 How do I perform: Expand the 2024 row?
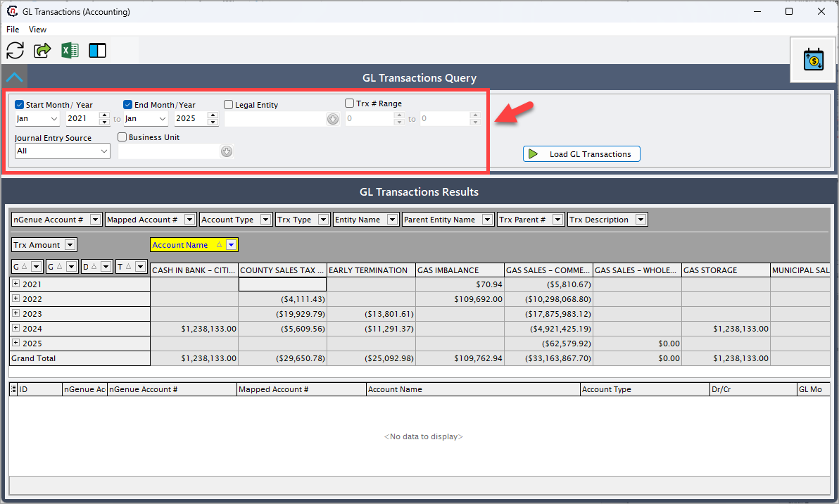16,328
